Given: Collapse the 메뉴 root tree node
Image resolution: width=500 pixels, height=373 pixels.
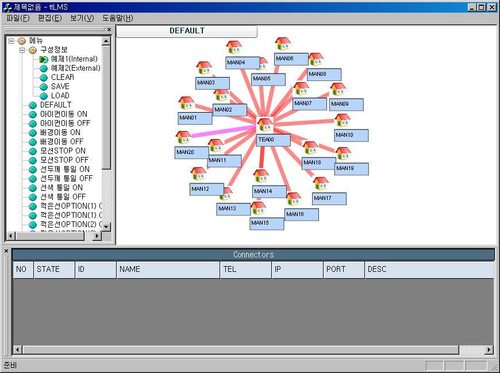Looking at the screenshot, I should (x=11, y=41).
